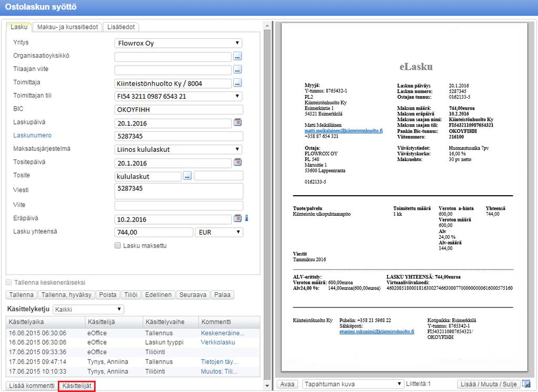This screenshot has height=392, width=538.
Task: Click the Palaa button
Action: coord(222,295)
